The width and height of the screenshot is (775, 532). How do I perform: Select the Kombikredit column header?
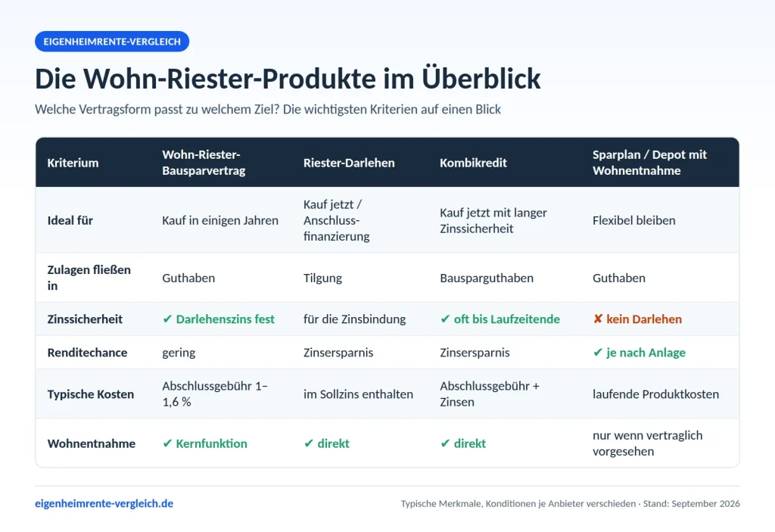click(473, 163)
